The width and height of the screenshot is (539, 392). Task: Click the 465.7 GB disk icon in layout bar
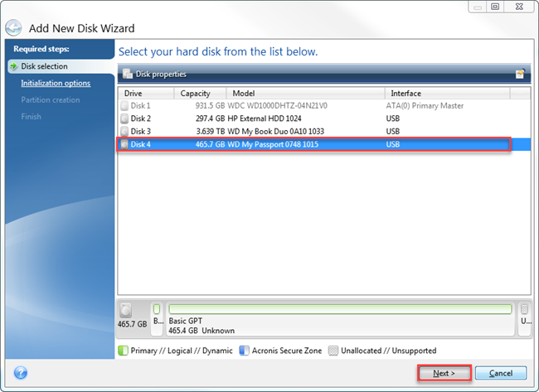click(x=125, y=310)
